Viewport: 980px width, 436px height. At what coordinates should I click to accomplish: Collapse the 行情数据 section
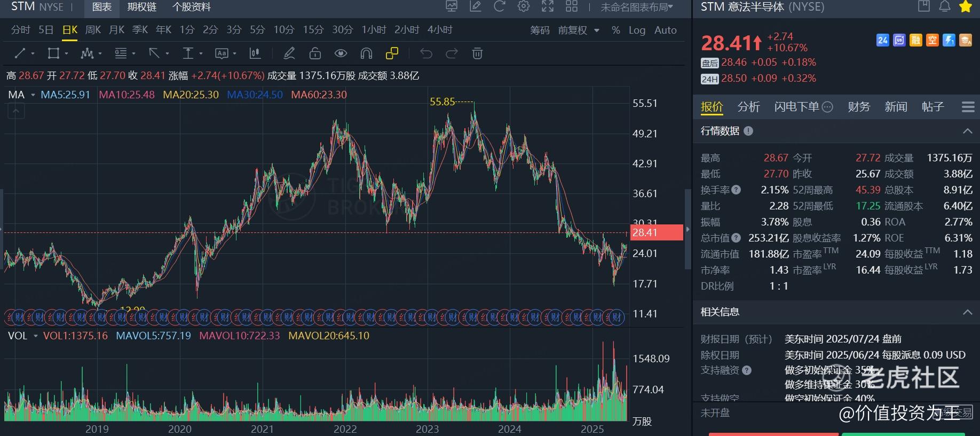(x=967, y=131)
